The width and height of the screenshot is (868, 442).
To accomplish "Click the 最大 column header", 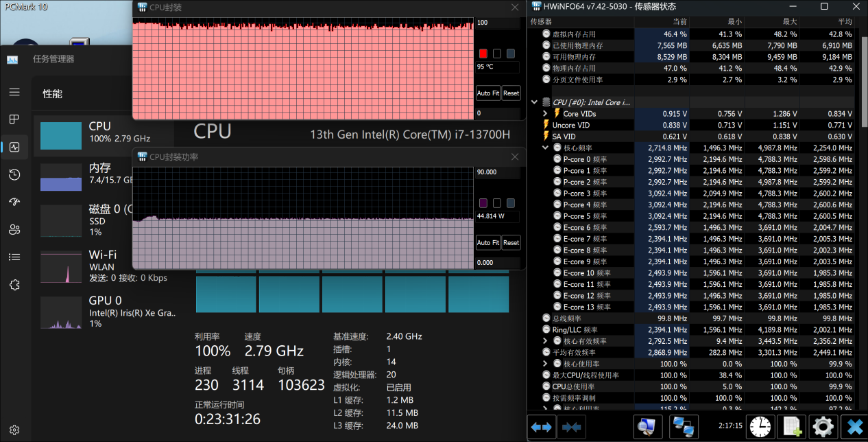I will click(790, 22).
